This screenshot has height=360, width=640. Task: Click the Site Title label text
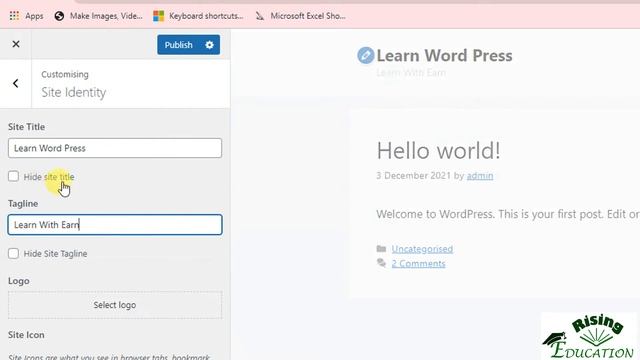pyautogui.click(x=27, y=127)
